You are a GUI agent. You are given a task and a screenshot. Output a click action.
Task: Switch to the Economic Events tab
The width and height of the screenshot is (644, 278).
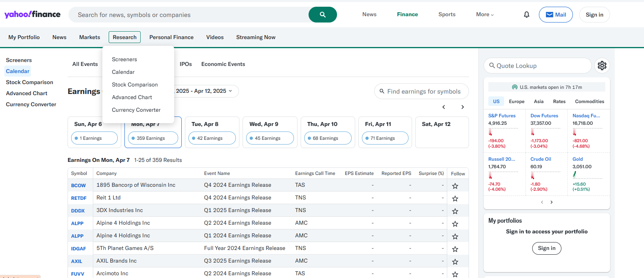click(x=223, y=64)
